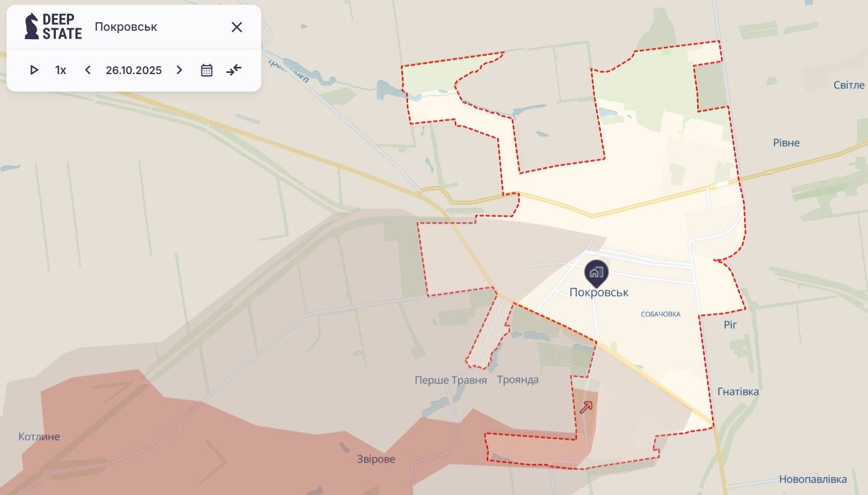Select the 26.10.2025 date field

134,70
